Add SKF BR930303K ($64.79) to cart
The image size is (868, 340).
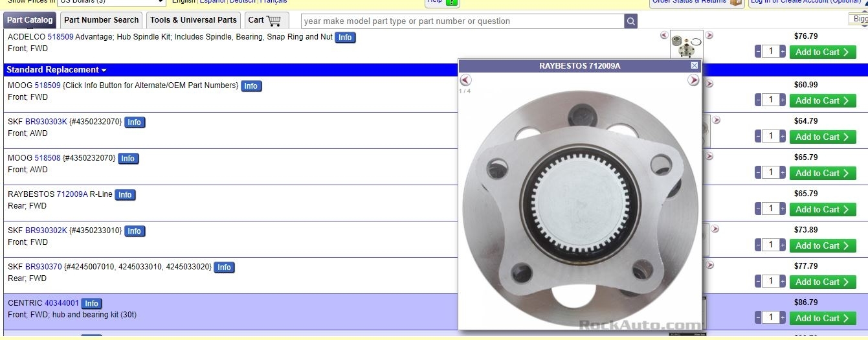(823, 137)
